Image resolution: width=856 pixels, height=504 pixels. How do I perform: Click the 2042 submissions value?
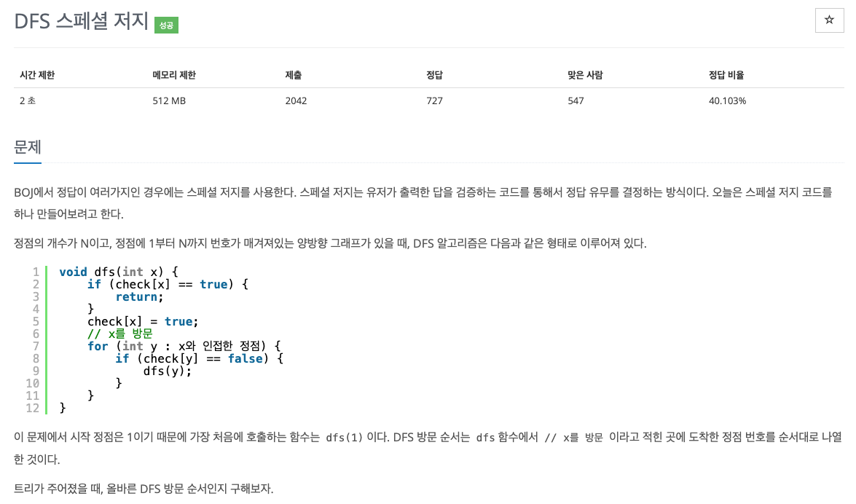(296, 101)
